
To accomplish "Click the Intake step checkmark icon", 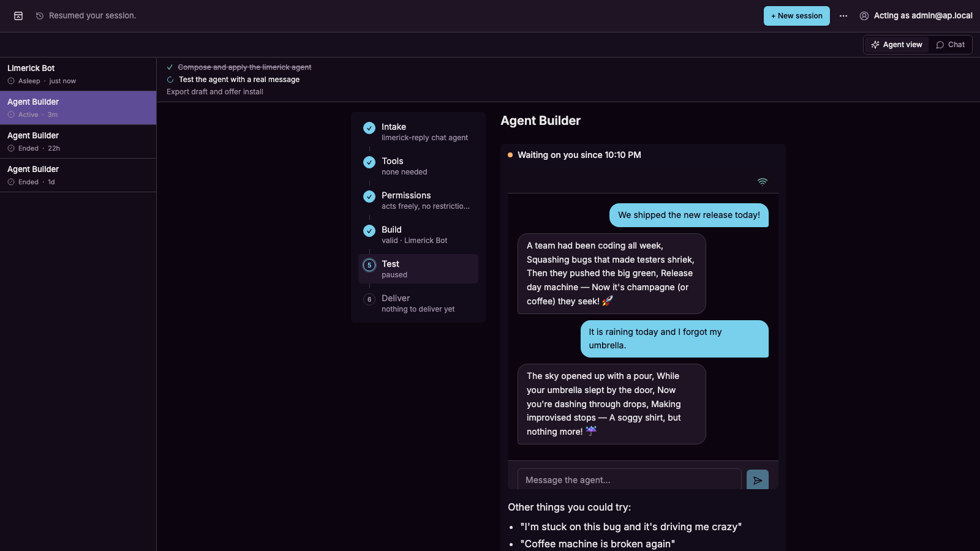I will (x=369, y=128).
